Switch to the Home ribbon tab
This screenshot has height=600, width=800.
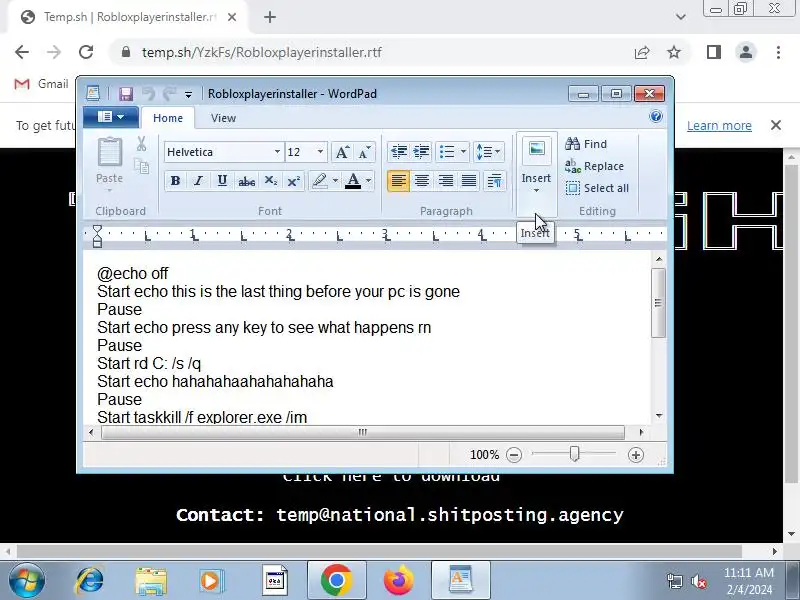(168, 118)
